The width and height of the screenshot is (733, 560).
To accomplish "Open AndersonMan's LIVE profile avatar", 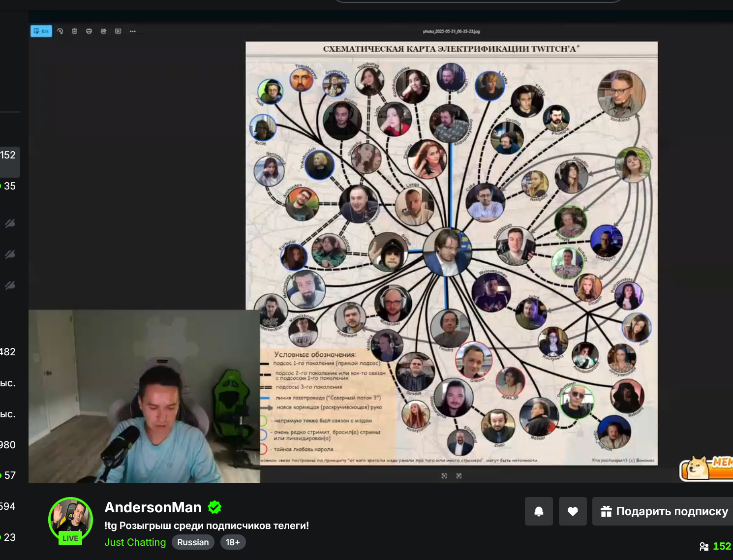I will [x=70, y=520].
